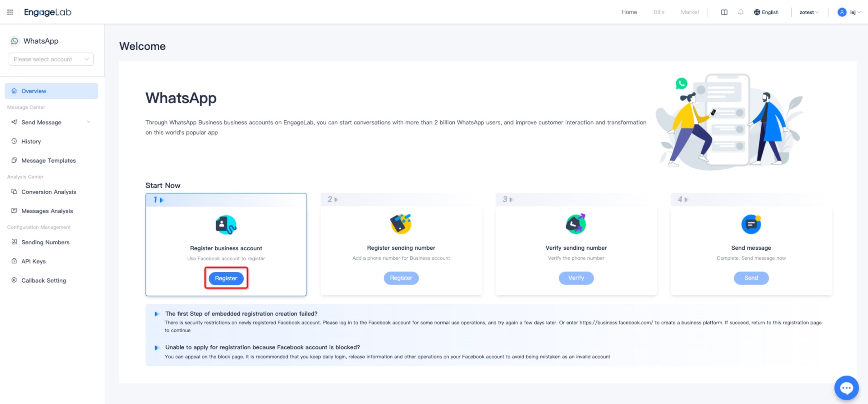The image size is (868, 404).
Task: Click the Conversion Analysis icon
Action: coord(14,192)
